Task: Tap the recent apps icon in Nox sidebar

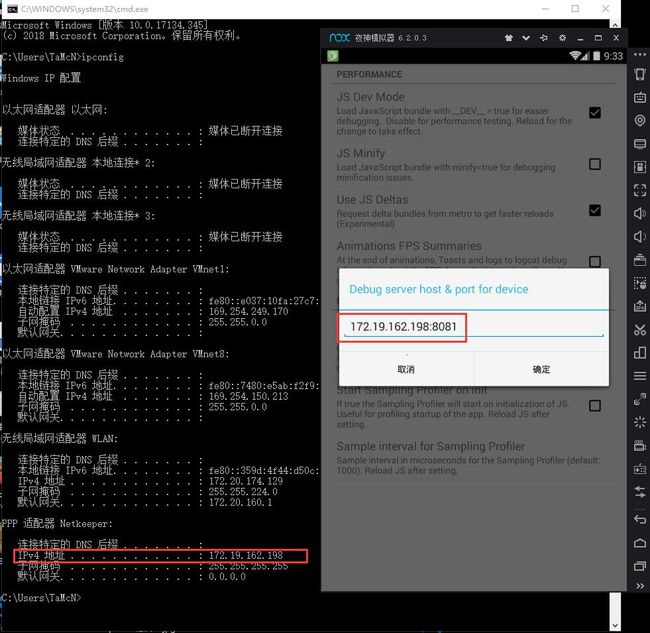Action: (x=640, y=566)
